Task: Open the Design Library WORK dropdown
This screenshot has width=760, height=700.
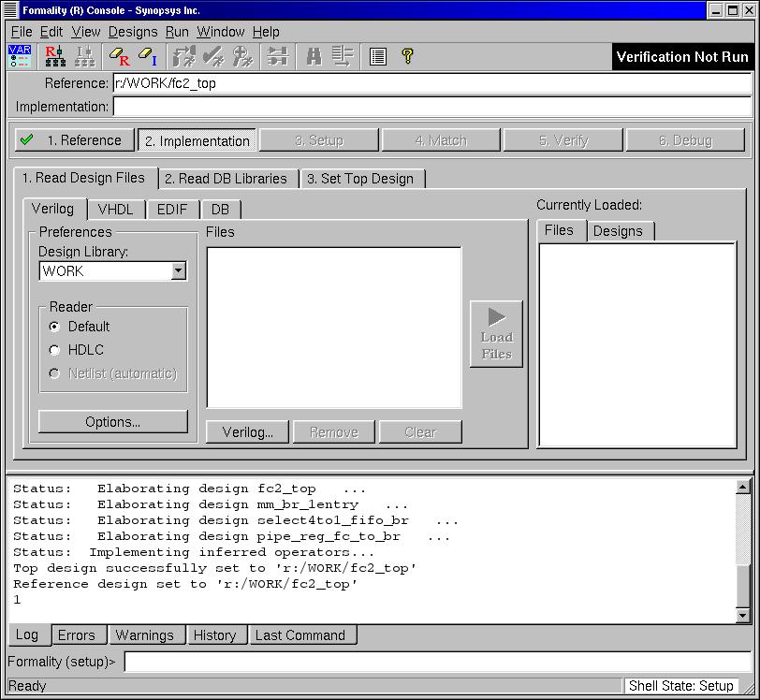Action: point(179,271)
